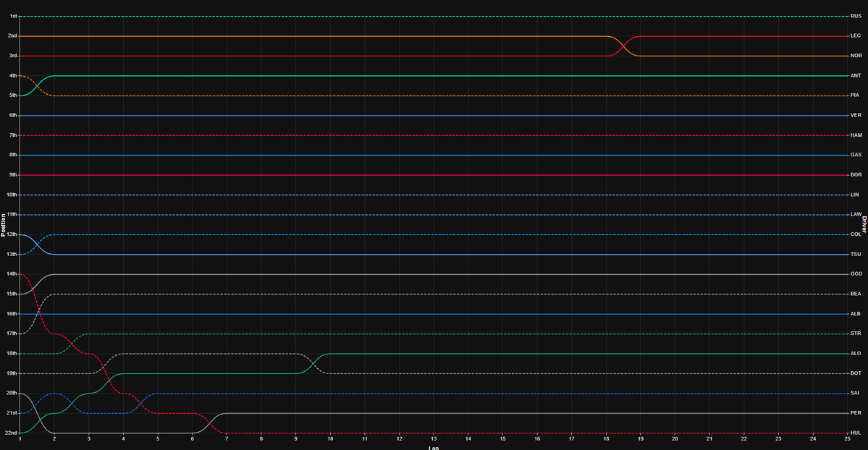Select the LIN driver label
868x450 pixels.
855,195
